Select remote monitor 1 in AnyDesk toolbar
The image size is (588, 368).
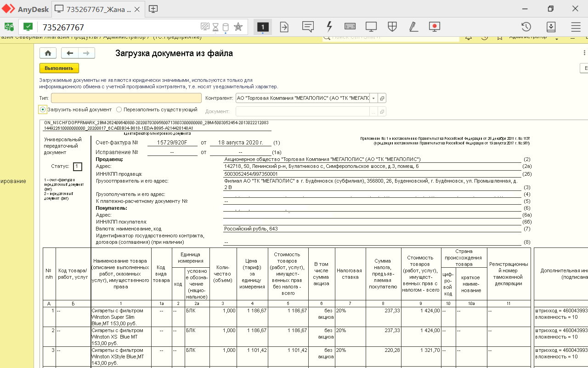point(262,27)
